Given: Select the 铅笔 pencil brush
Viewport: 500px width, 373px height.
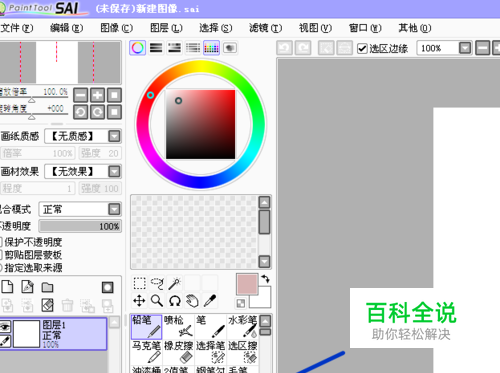Looking at the screenshot, I should [146, 327].
